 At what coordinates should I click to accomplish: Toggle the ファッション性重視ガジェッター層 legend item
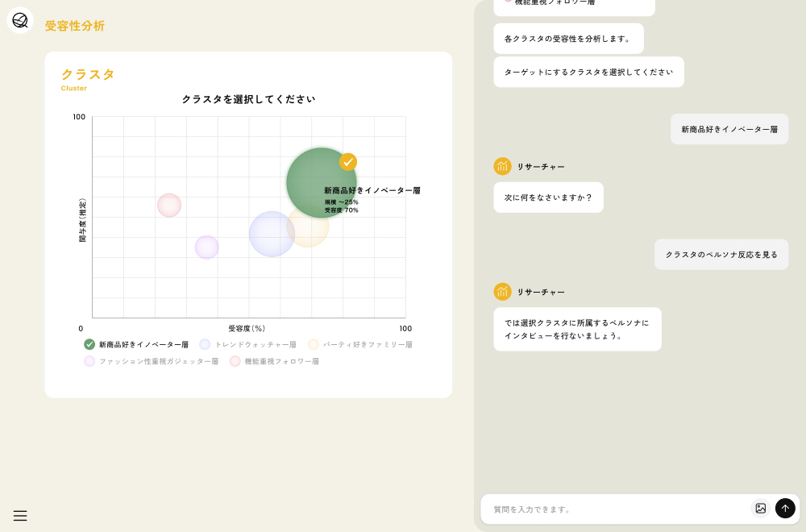coord(89,361)
